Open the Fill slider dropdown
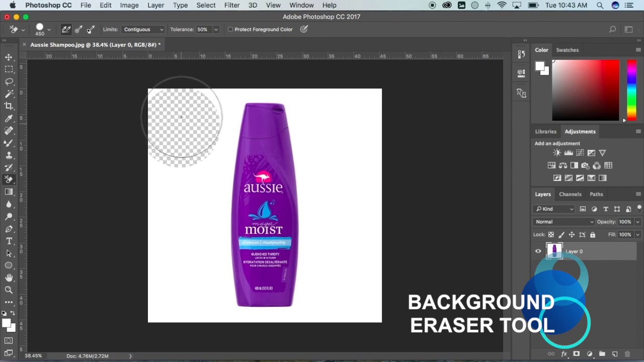 click(x=637, y=235)
